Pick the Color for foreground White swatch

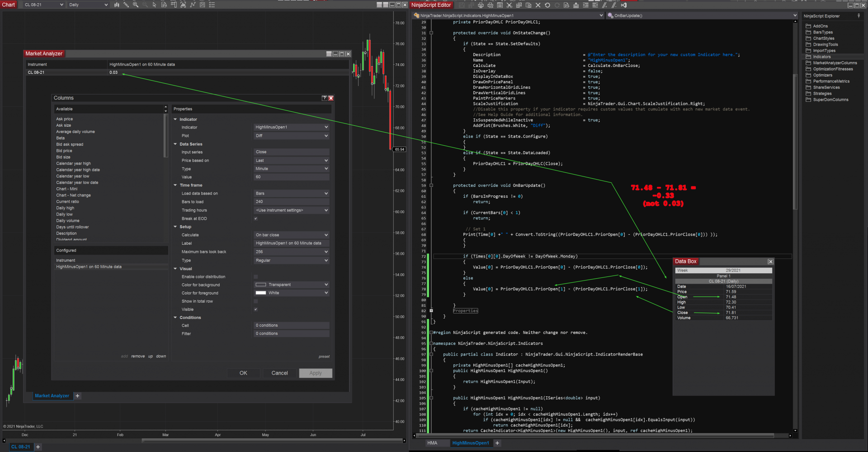(261, 293)
